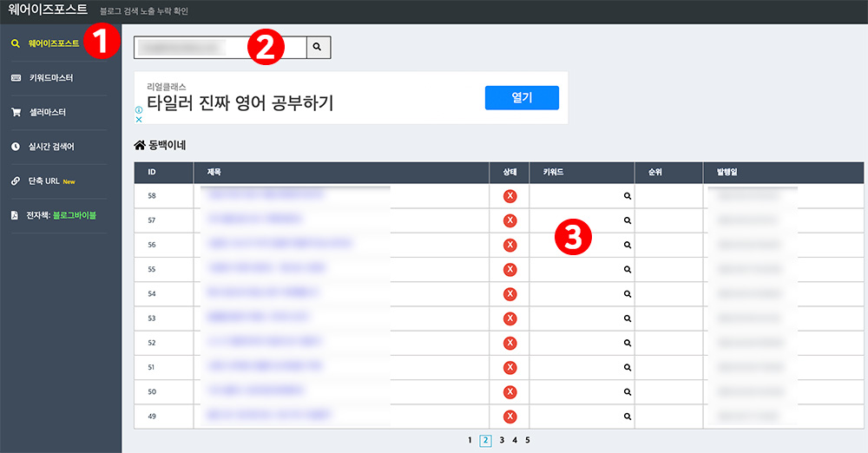
Task: Go to page 3 of results
Action: [502, 440]
